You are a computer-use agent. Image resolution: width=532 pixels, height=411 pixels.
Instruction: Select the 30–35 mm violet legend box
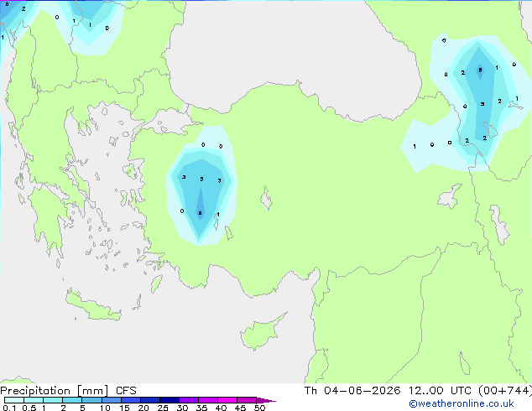click(188, 400)
